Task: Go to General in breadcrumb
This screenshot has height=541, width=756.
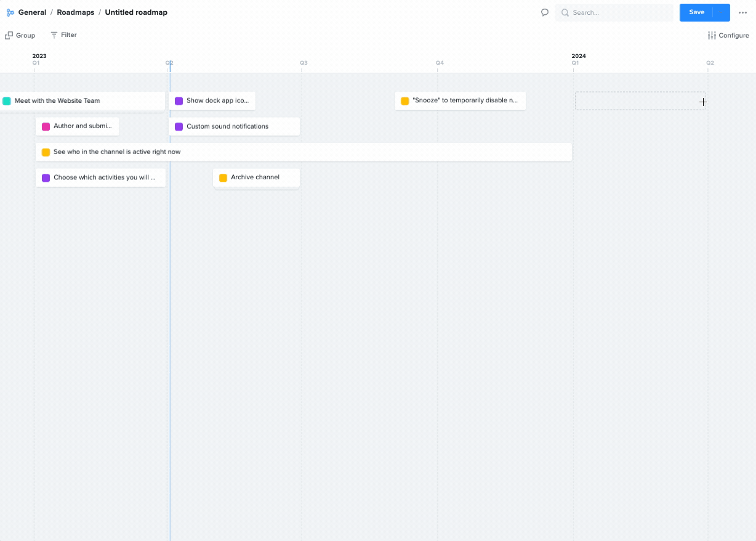Action: pos(32,12)
